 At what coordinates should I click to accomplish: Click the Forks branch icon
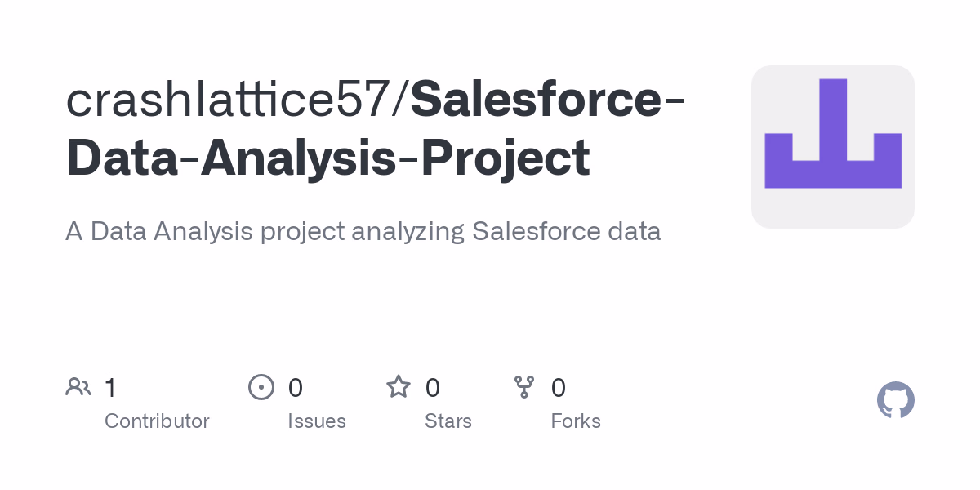click(x=523, y=387)
